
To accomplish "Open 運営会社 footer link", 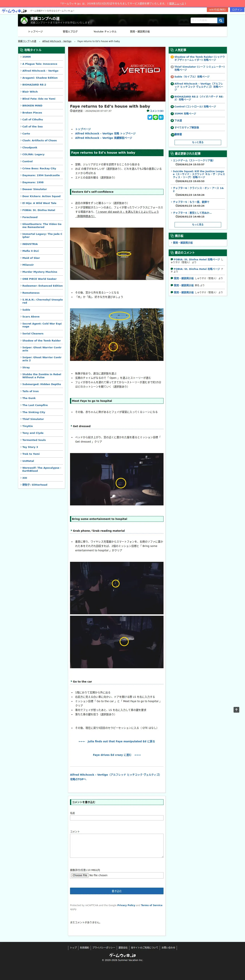I will tap(123, 948).
